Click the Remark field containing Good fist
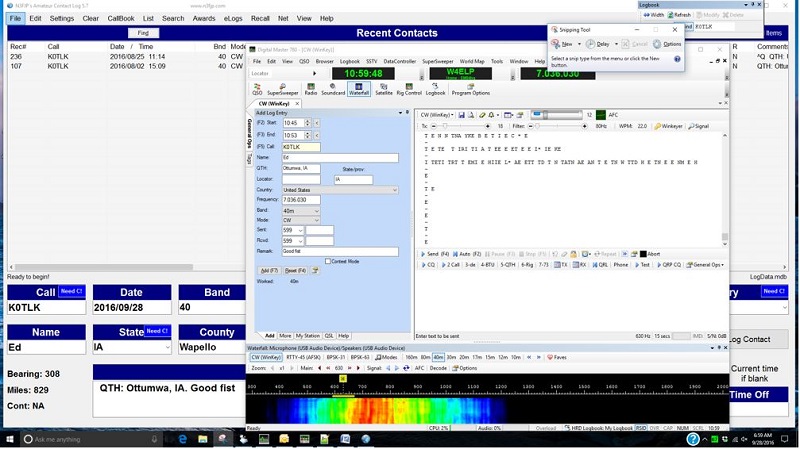 click(340, 252)
